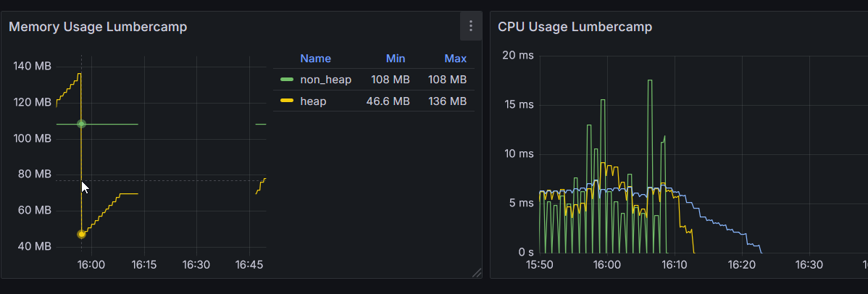Click the 16:15 x-axis label in Memory chart
Viewport: 868px width, 294px height.
click(x=143, y=265)
